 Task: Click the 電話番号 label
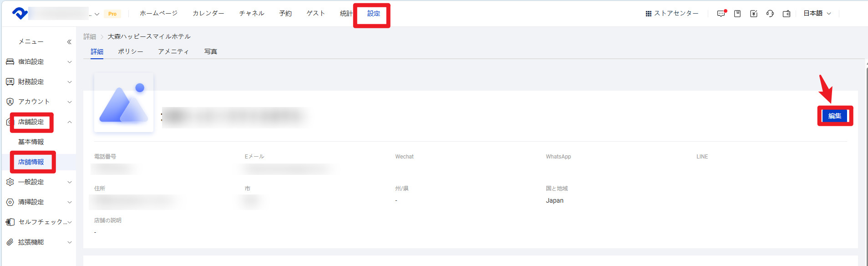tap(105, 157)
